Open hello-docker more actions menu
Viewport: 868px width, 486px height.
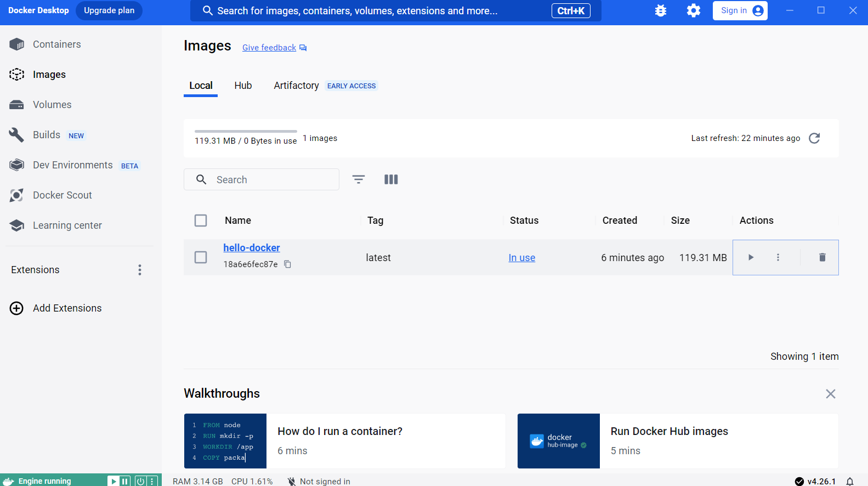pyautogui.click(x=778, y=257)
